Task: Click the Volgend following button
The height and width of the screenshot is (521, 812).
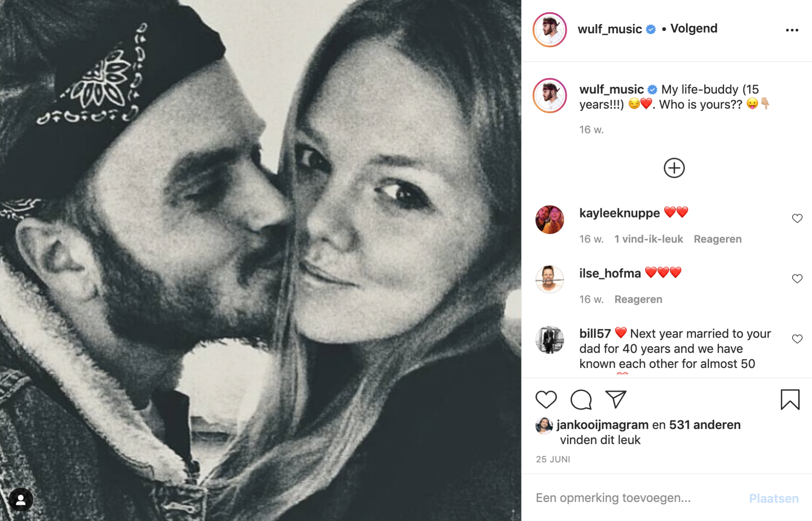Action: point(693,29)
